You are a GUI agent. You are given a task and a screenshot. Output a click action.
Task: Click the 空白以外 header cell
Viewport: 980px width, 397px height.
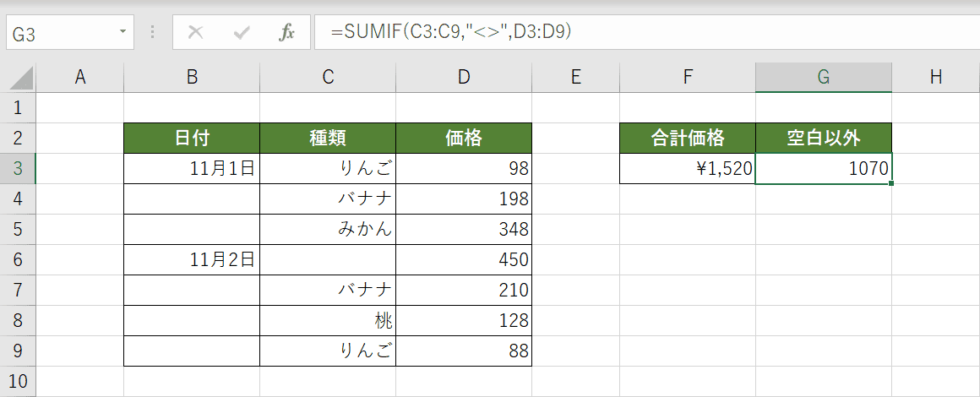click(x=824, y=139)
